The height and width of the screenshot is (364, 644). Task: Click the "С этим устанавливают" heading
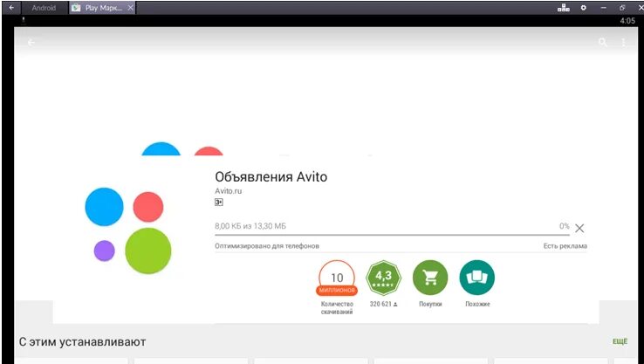82,342
